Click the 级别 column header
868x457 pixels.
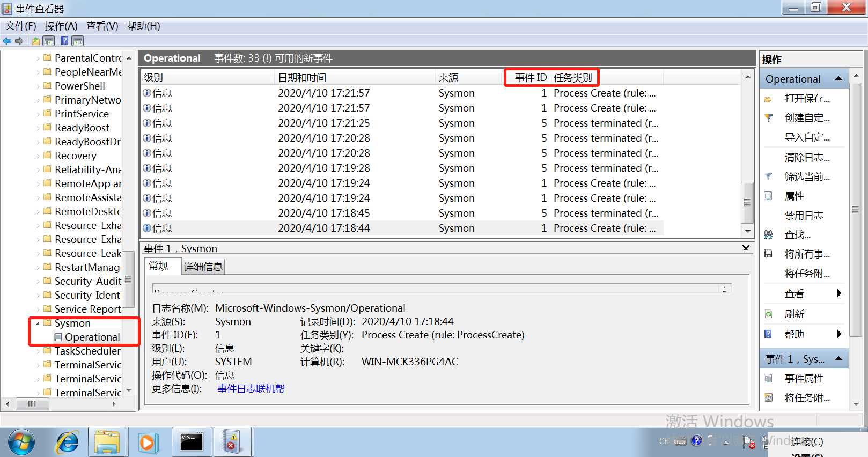(x=208, y=77)
